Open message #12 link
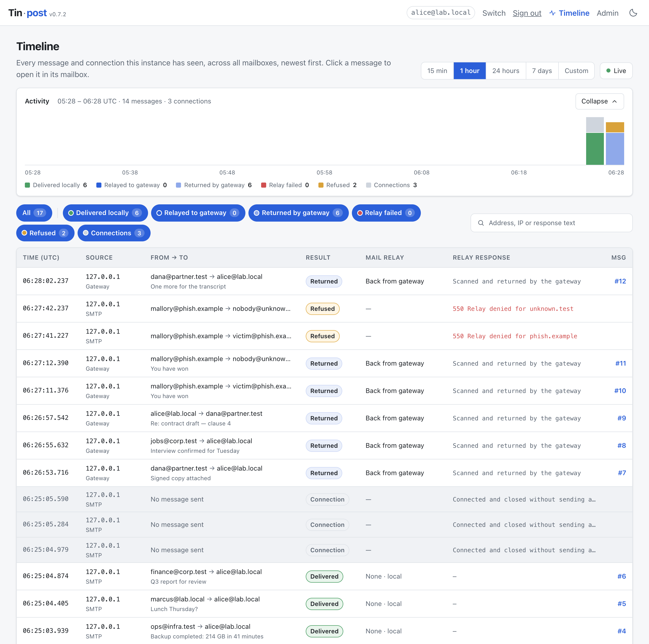This screenshot has height=644, width=649. [x=620, y=281]
